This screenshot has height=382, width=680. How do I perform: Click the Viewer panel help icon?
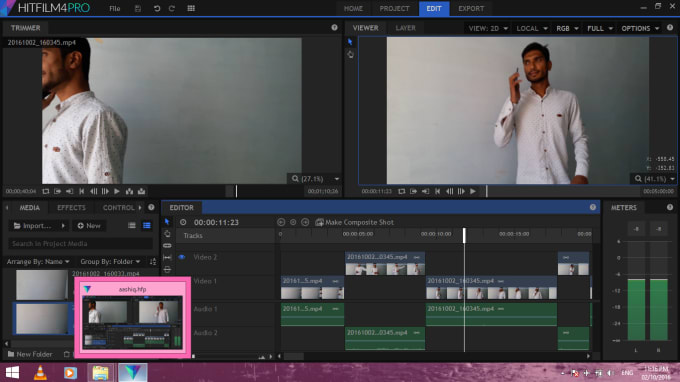click(670, 27)
